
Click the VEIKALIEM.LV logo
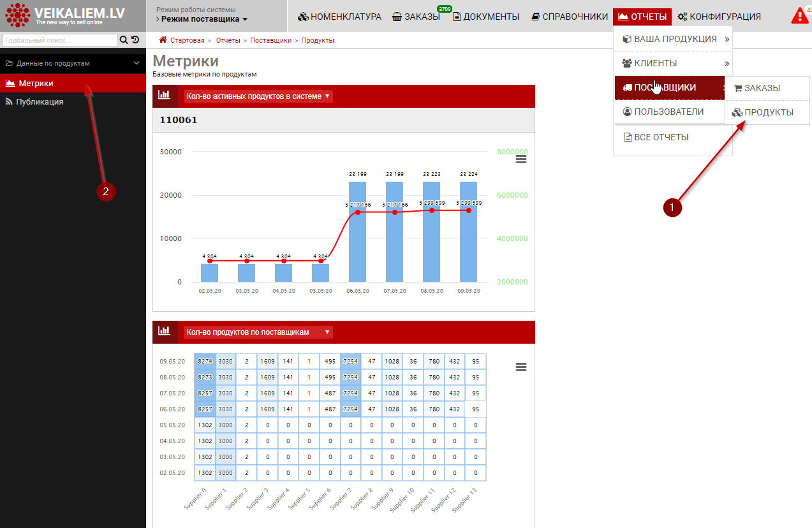pos(65,16)
